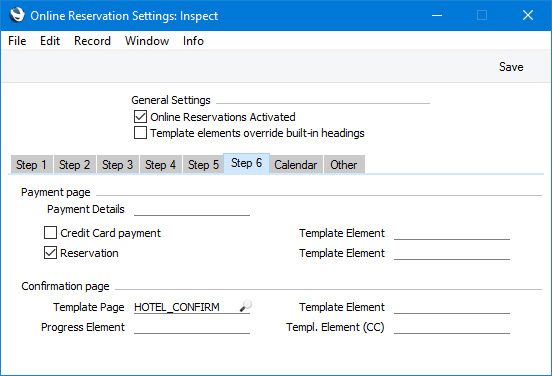Minimize the Online Reservation Settings window

437,15
